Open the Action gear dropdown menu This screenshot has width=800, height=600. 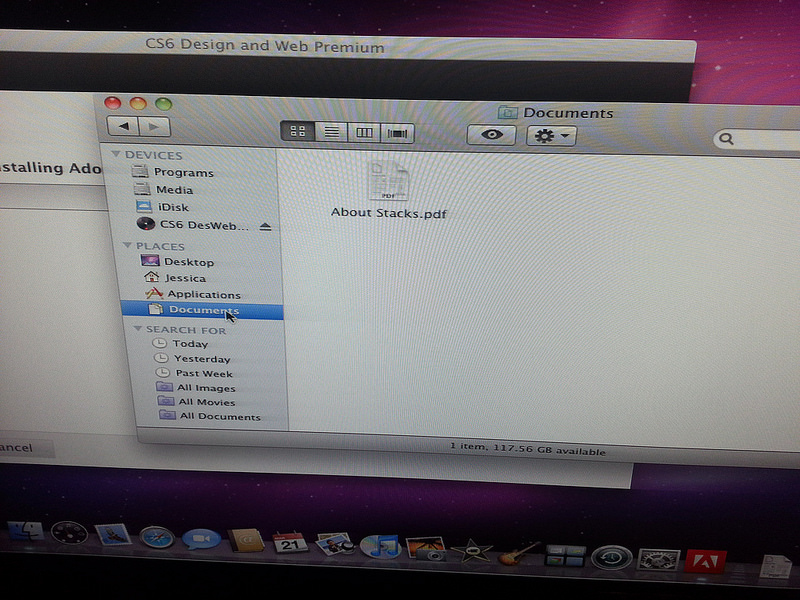click(551, 136)
